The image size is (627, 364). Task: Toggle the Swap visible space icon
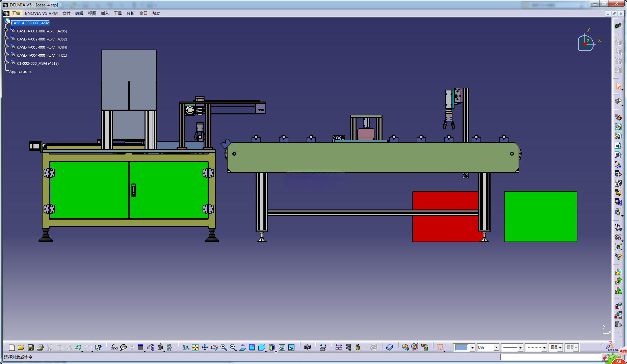point(291,347)
